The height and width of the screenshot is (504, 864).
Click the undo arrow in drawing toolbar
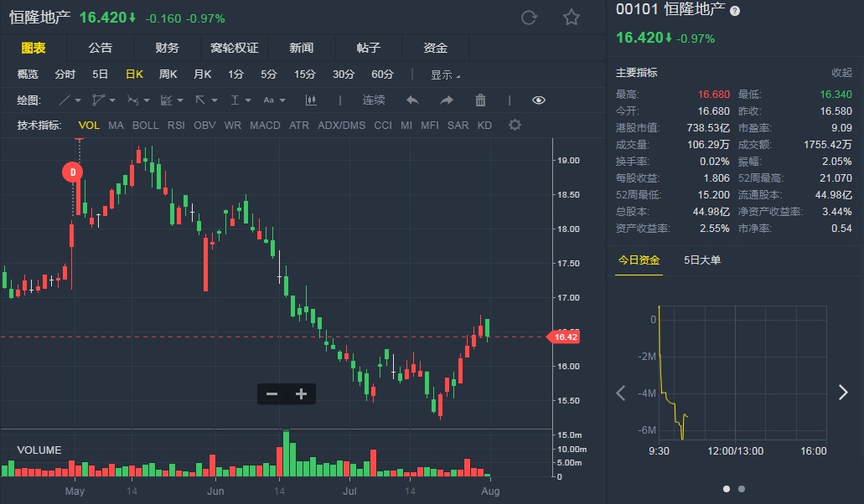[x=412, y=100]
